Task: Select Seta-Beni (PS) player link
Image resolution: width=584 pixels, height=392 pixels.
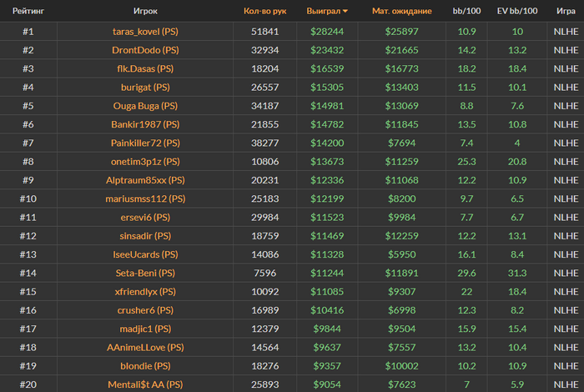Action: pyautogui.click(x=145, y=273)
